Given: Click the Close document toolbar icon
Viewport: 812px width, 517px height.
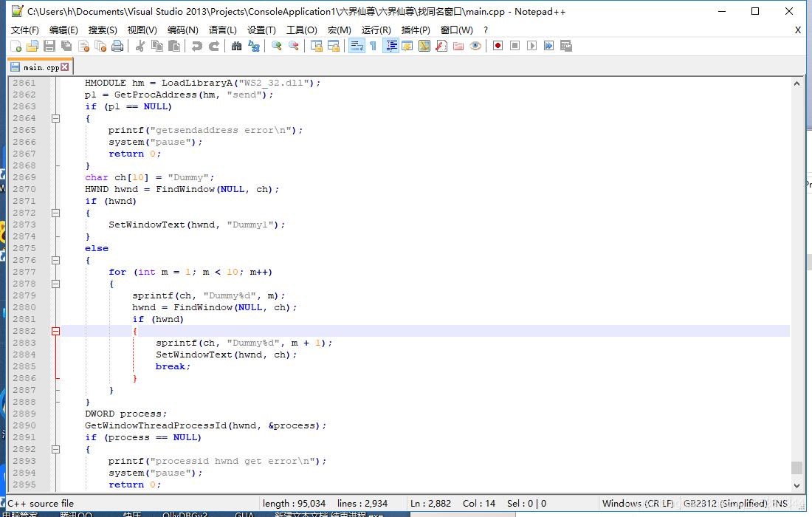Looking at the screenshot, I should coord(83,46).
